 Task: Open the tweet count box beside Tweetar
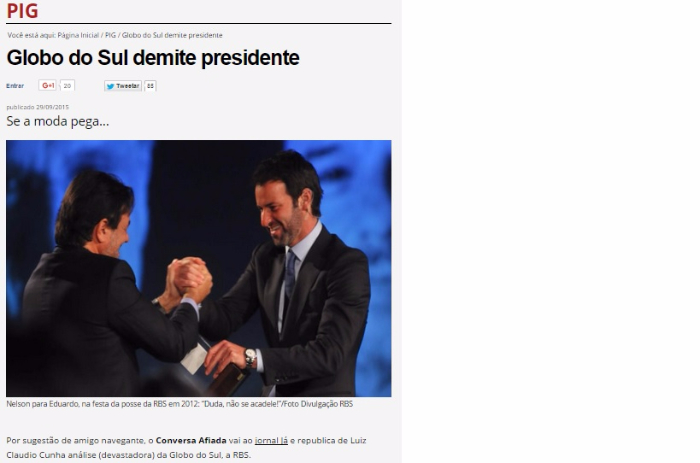pos(150,86)
